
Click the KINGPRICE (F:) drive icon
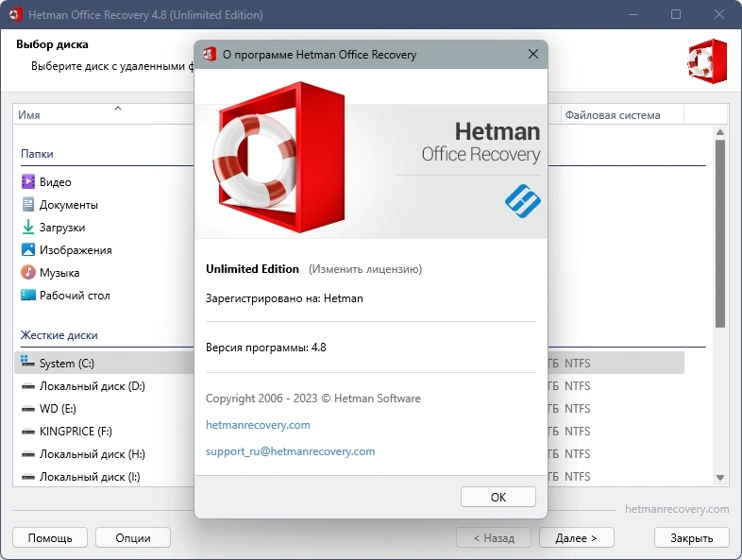tap(28, 432)
